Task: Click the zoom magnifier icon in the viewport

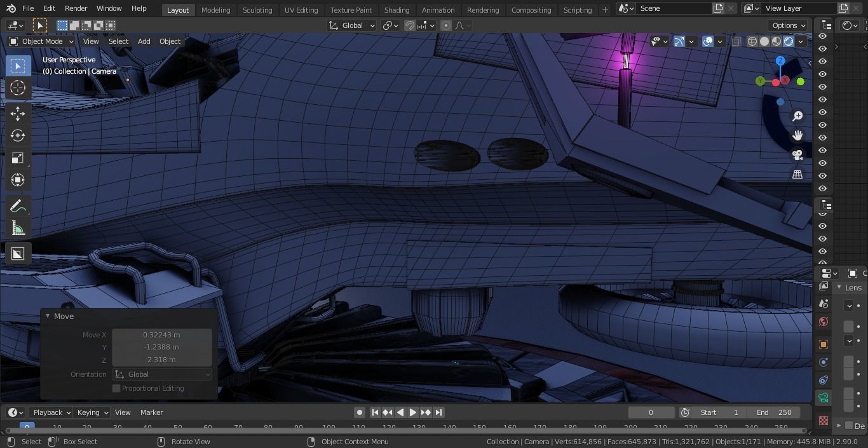Action: (x=797, y=116)
